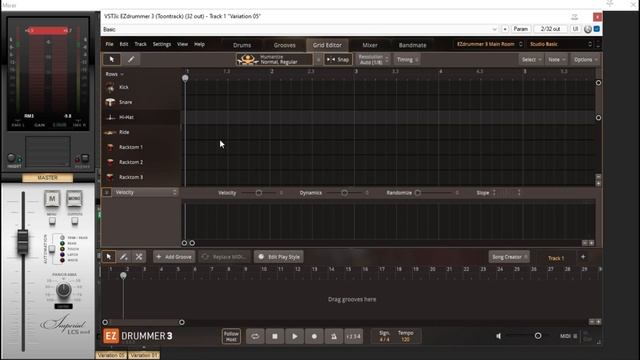Open the Options dropdown
640x360 pixels.
pos(585,60)
